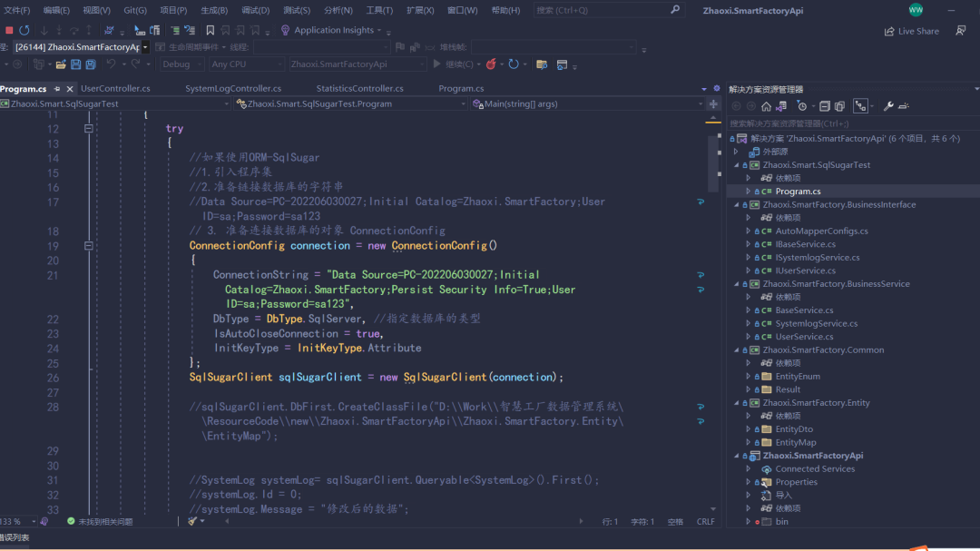Image resolution: width=980 pixels, height=551 pixels.
Task: Click the Preview Selected Items icon
Action: 903,106
